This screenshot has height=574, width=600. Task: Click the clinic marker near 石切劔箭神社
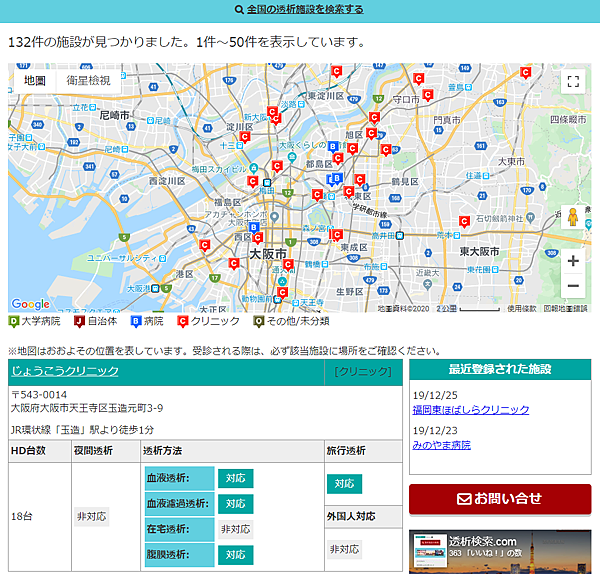point(465,221)
